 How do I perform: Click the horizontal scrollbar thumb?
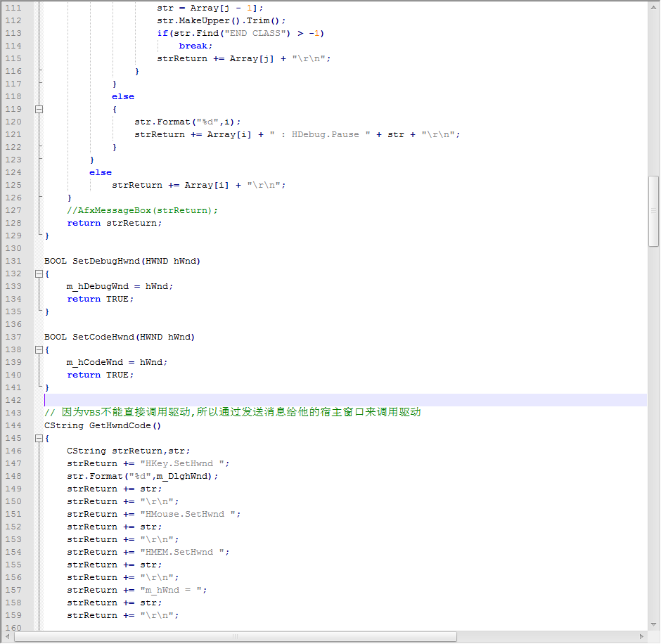[236, 636]
